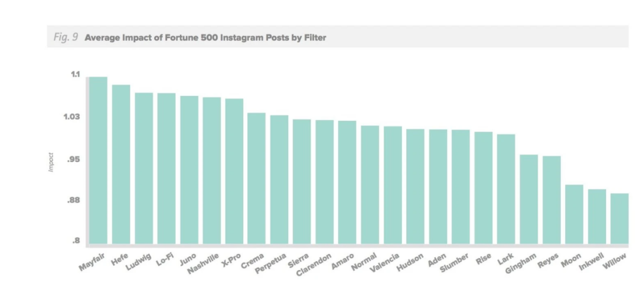Select the Reyes bar
644x282 pixels.
pos(552,200)
